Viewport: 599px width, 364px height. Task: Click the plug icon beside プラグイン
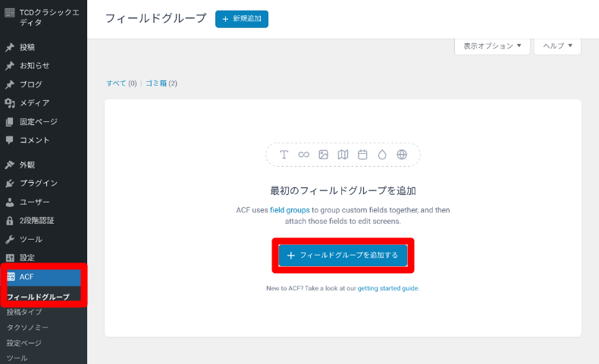10,184
